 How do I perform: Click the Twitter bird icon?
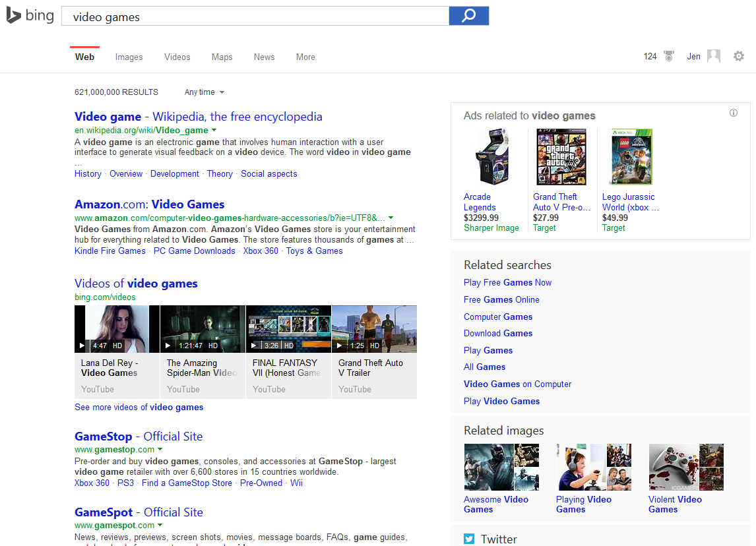point(469,539)
